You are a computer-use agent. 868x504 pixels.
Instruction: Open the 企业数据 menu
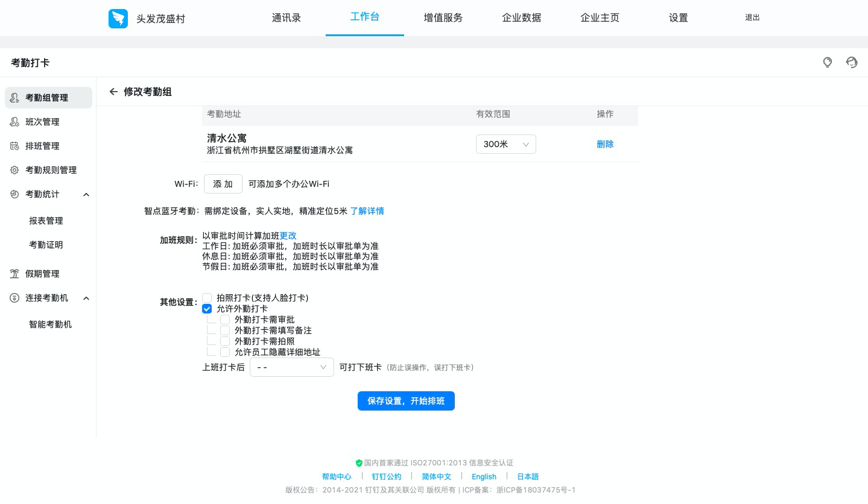point(521,17)
